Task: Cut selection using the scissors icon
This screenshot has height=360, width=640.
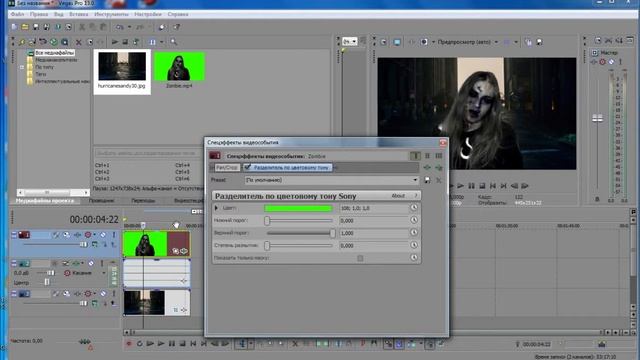Action: pos(82,27)
